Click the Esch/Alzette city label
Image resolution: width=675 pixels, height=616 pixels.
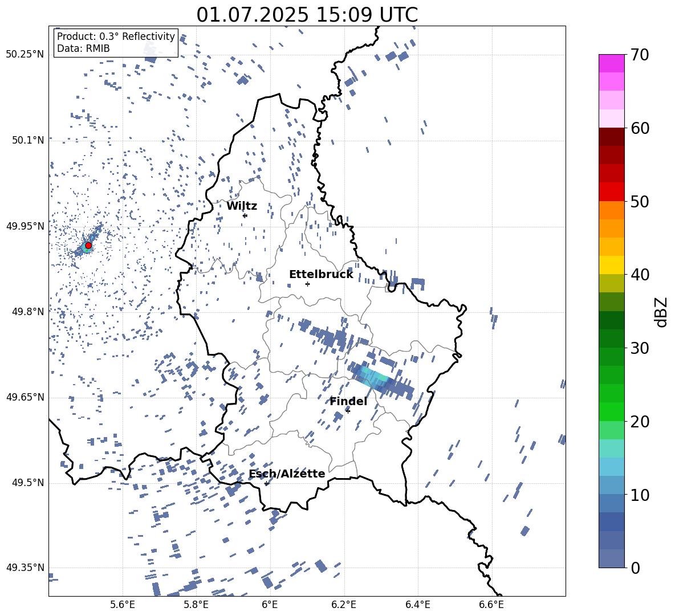pyautogui.click(x=287, y=474)
